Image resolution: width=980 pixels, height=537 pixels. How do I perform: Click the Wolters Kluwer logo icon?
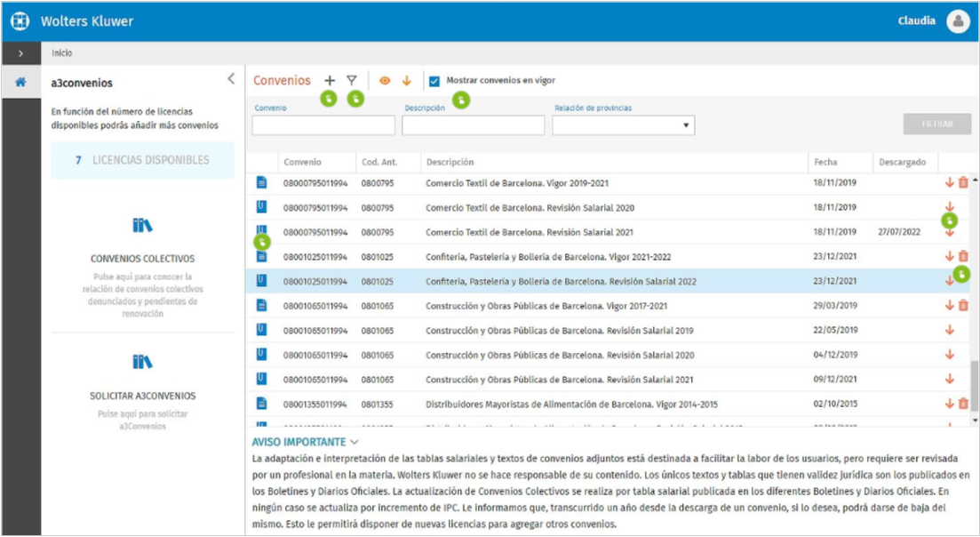click(x=20, y=20)
